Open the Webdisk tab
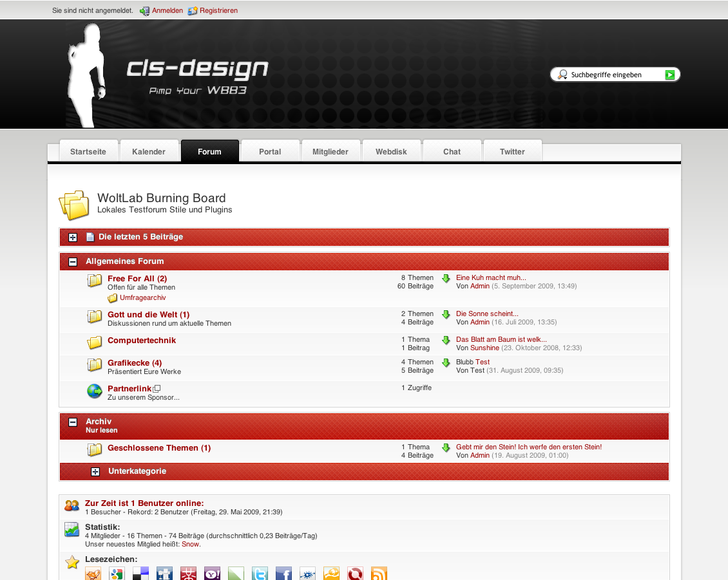Image resolution: width=728 pixels, height=580 pixels. (391, 152)
